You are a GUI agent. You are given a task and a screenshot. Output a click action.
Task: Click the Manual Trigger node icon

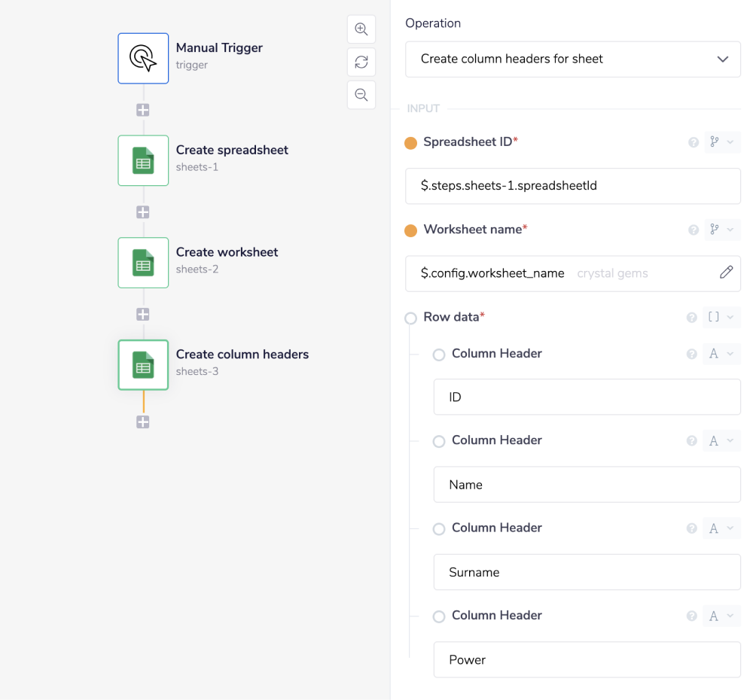click(143, 58)
